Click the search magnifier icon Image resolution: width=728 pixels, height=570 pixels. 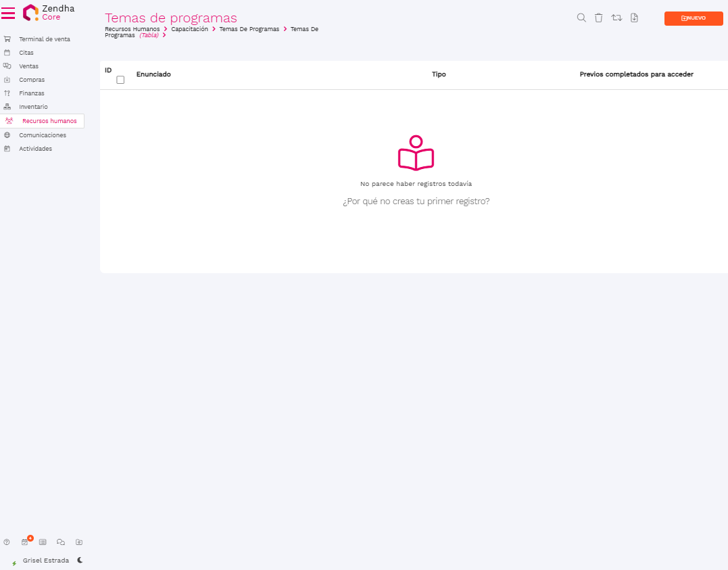[581, 18]
